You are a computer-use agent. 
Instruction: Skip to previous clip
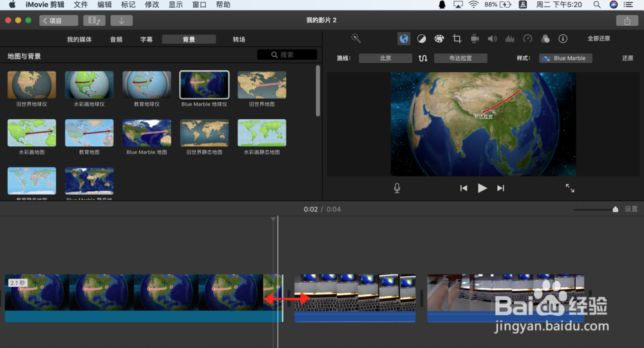pyautogui.click(x=463, y=188)
